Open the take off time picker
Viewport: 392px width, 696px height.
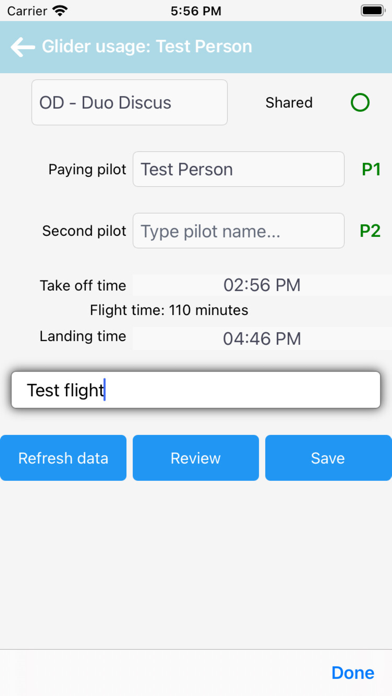coord(262,285)
